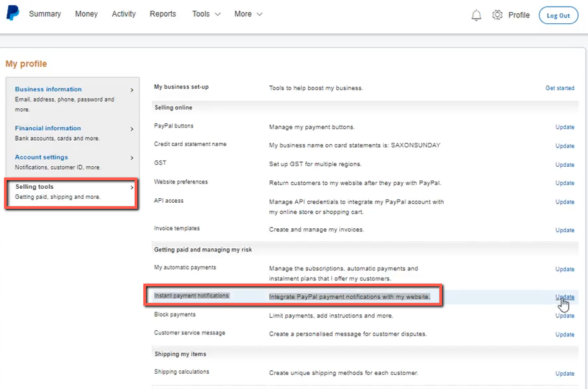
Task: Expand Account settings chevron arrow
Action: pos(131,157)
